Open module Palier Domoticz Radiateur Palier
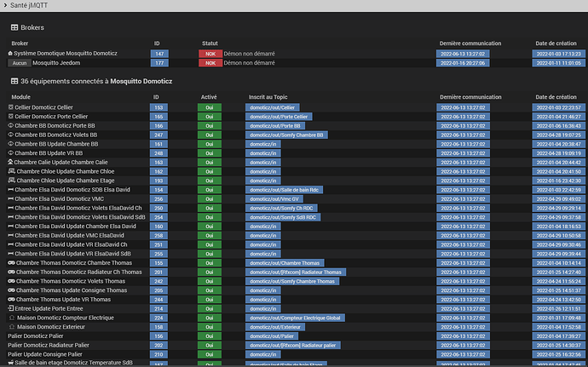 [49, 345]
